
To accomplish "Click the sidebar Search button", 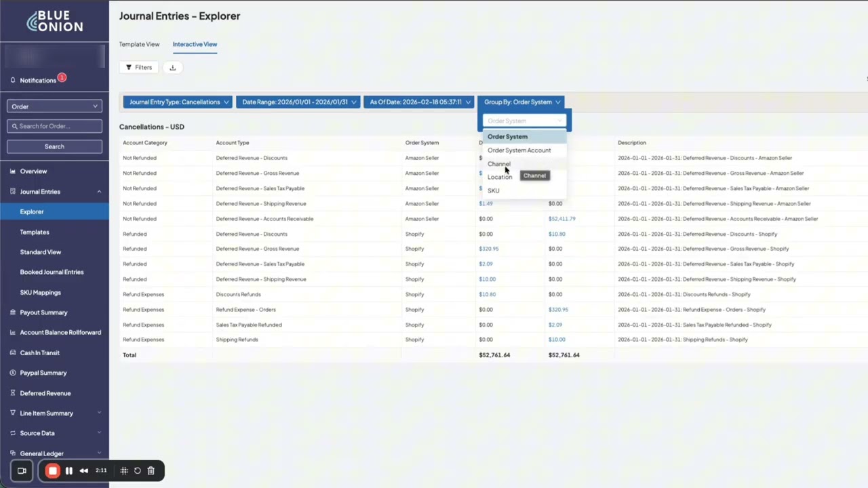I will pos(54,146).
